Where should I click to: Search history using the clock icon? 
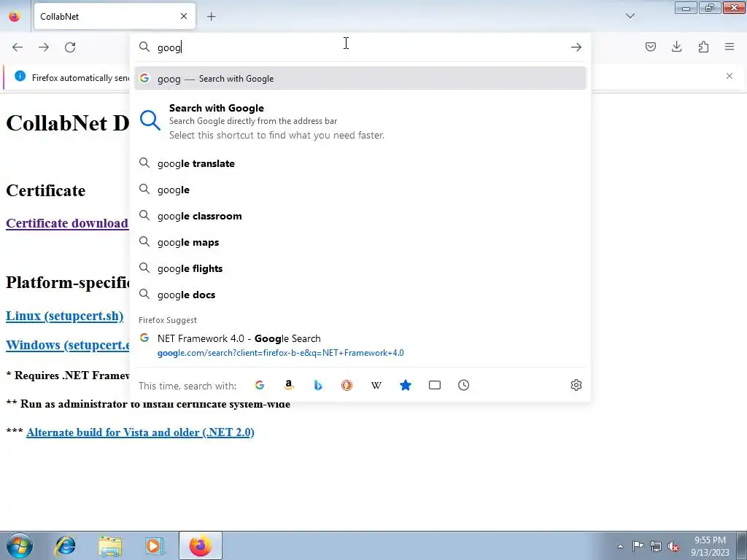click(x=463, y=385)
